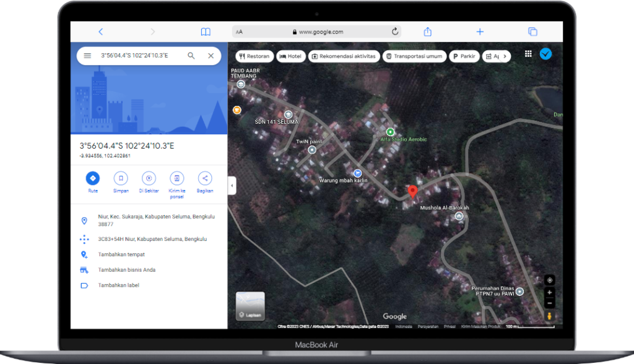
Task: Click SDN 141 SELUMA marker
Action: 289,115
